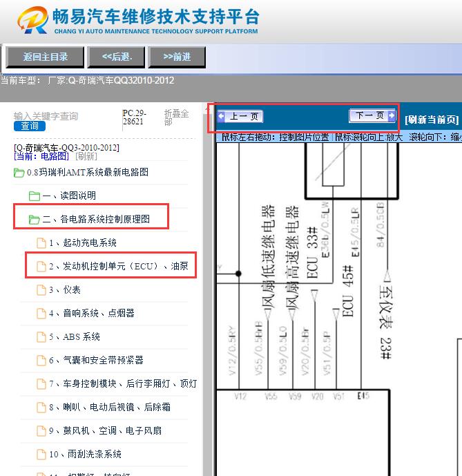Screen dimensions: 462x476
Task: Go back with the <<后退 button
Action: (x=116, y=57)
